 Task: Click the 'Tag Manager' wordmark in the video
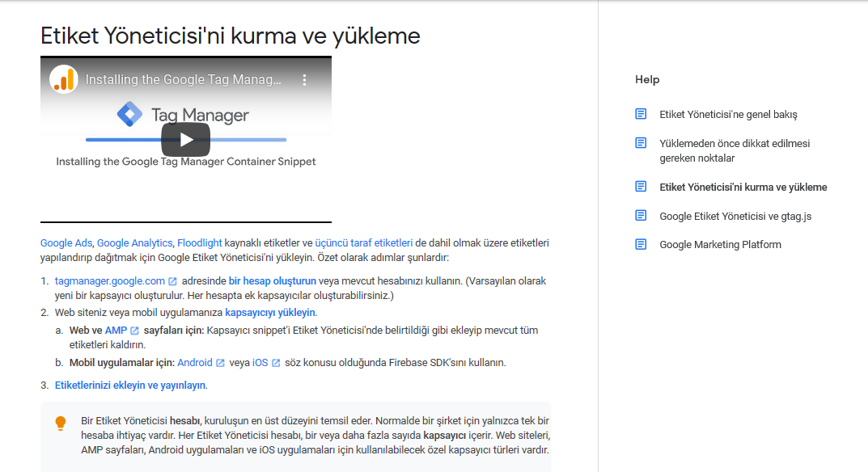[200, 115]
